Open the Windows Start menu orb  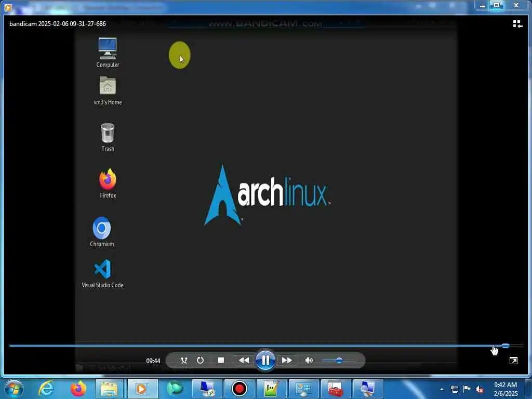pyautogui.click(x=14, y=389)
